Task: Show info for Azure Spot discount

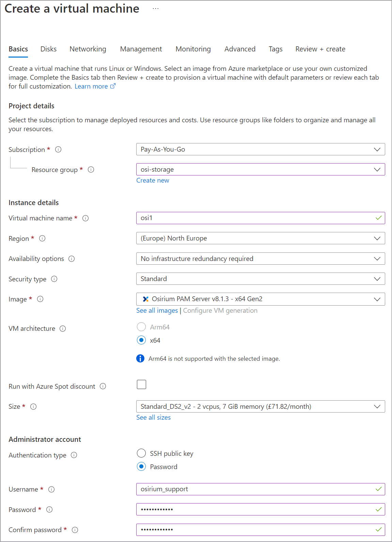Action: [103, 386]
